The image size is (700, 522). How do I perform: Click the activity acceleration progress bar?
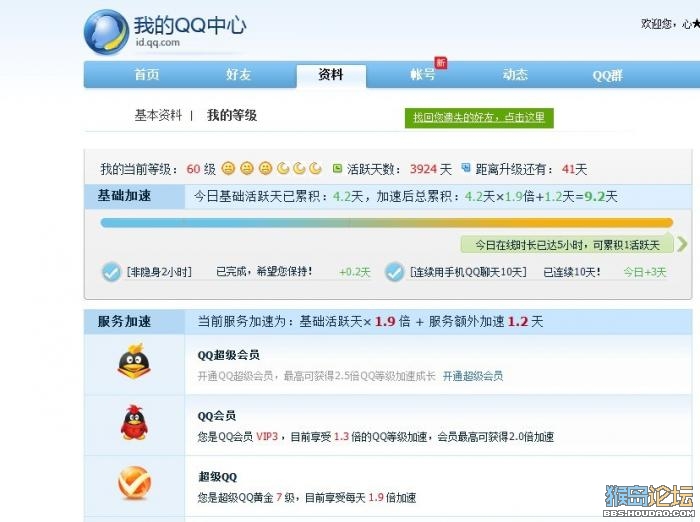pos(387,222)
